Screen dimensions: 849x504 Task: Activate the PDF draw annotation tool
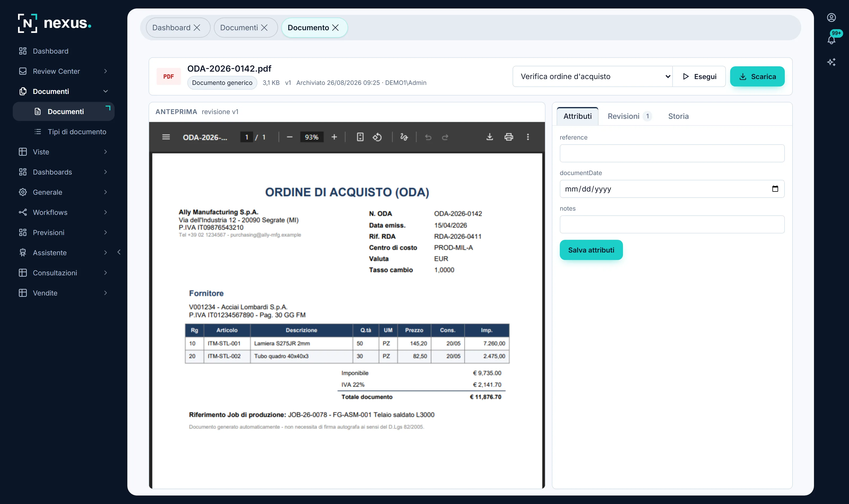tap(404, 137)
